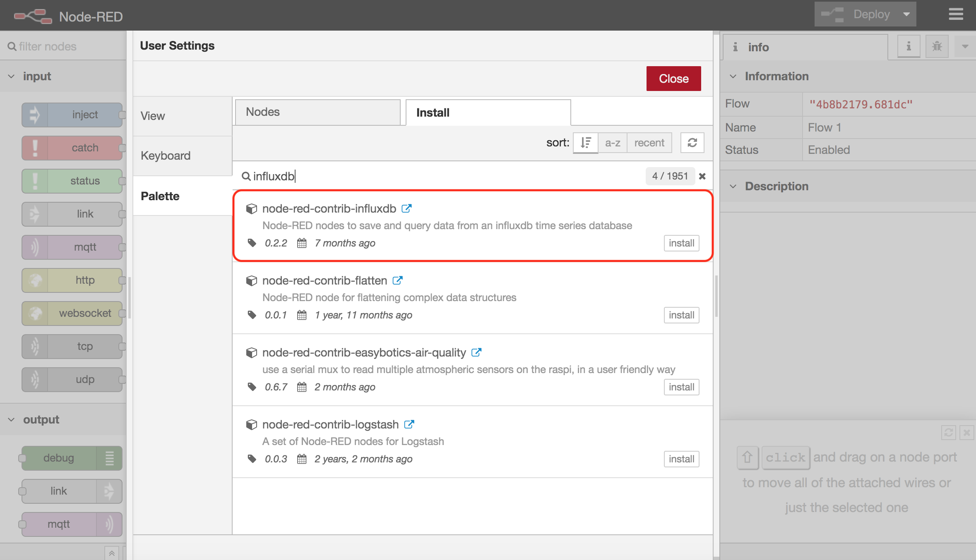Install node-red-contrib-logstash
This screenshot has height=560, width=976.
click(x=681, y=459)
